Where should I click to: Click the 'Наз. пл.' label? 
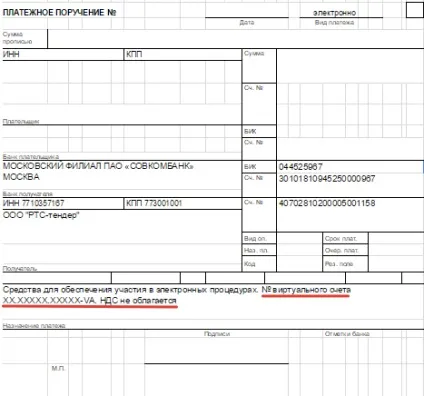pyautogui.click(x=256, y=250)
